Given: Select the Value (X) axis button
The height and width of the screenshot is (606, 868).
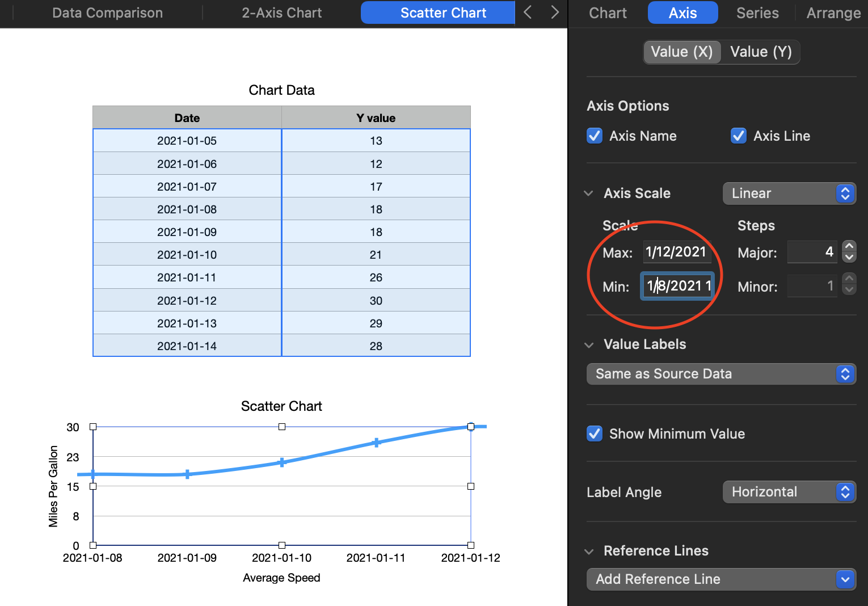Looking at the screenshot, I should (681, 52).
